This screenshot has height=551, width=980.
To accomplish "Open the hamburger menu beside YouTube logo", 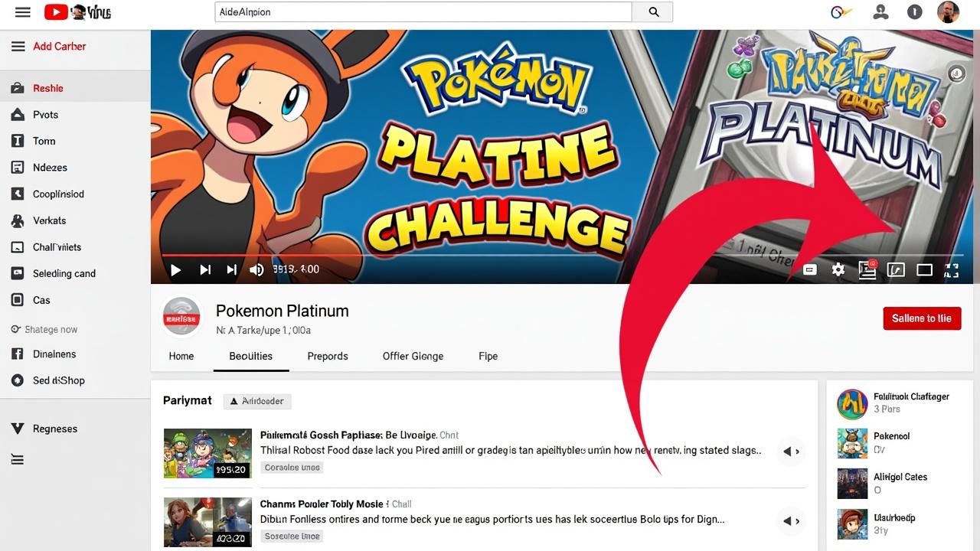I will pyautogui.click(x=23, y=12).
